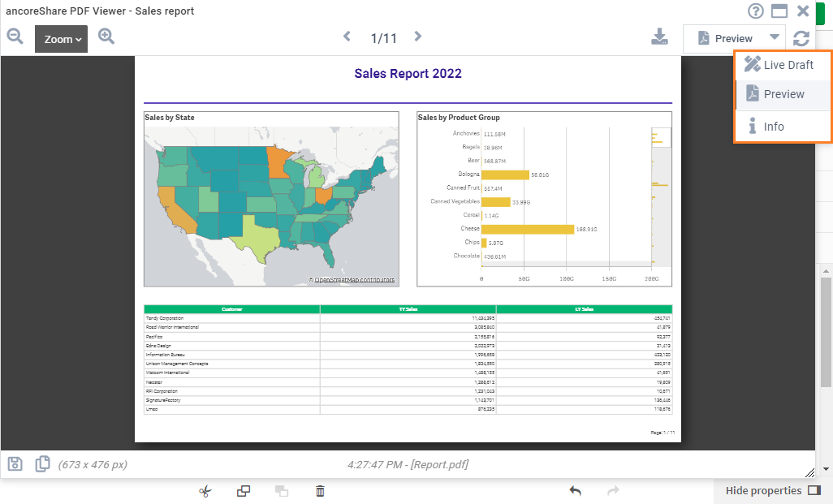Click the delete trash icon
Screen dimensions: 833x504
pyautogui.click(x=320, y=491)
